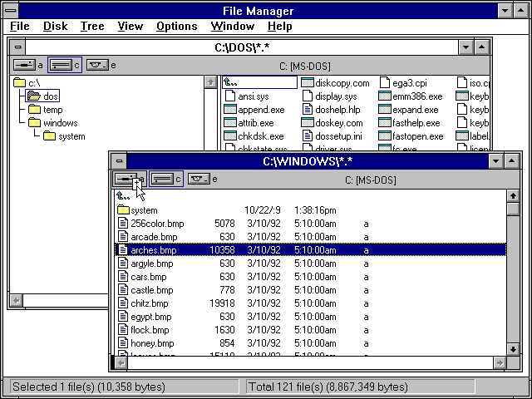This screenshot has height=399, width=532.
Task: Open the Tree menu
Action: click(92, 27)
